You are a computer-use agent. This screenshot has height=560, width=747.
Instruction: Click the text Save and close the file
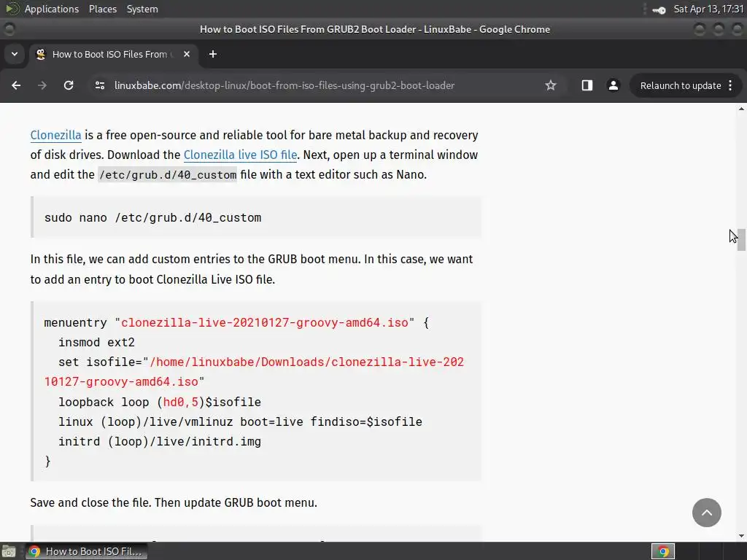click(x=90, y=503)
